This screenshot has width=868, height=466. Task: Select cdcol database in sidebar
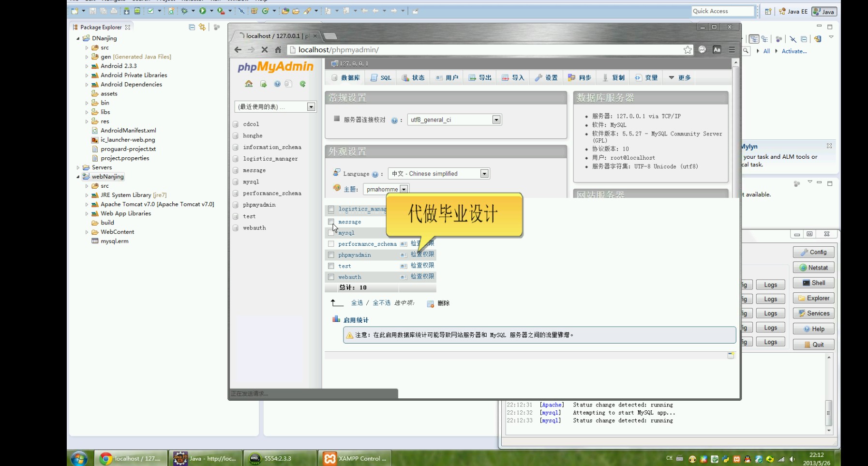point(251,124)
